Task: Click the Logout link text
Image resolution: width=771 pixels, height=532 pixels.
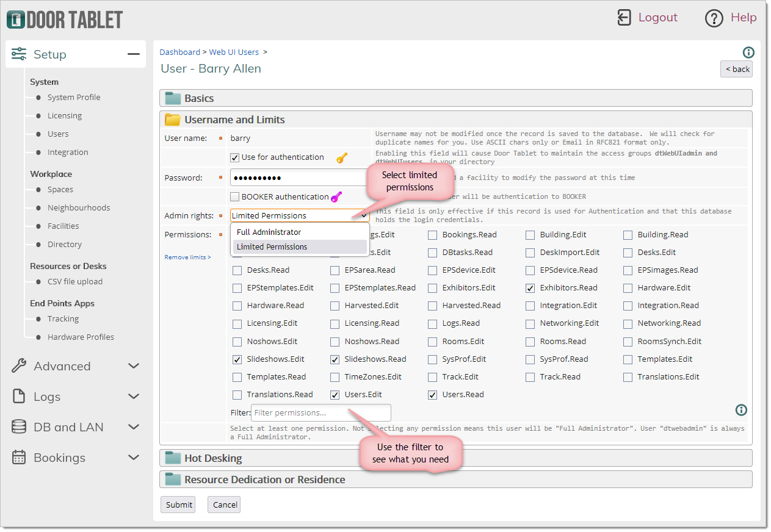Action: pyautogui.click(x=658, y=18)
